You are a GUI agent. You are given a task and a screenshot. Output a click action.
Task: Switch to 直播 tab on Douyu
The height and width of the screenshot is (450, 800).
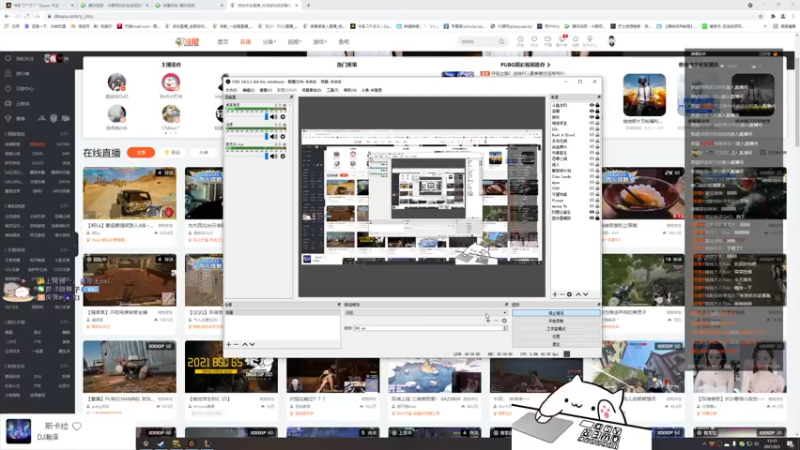coord(245,42)
